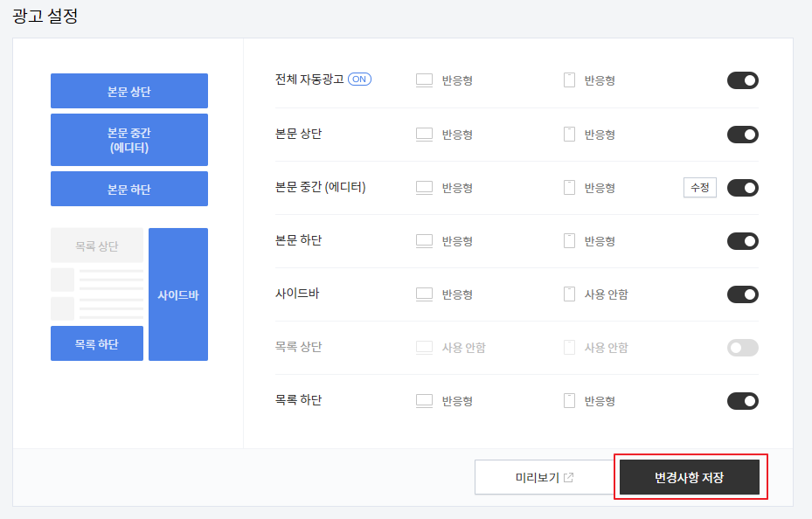Click the mobile 반응형 icon for 본문 중간 (에디터)
Viewport: 812px width, 519px height.
567,187
